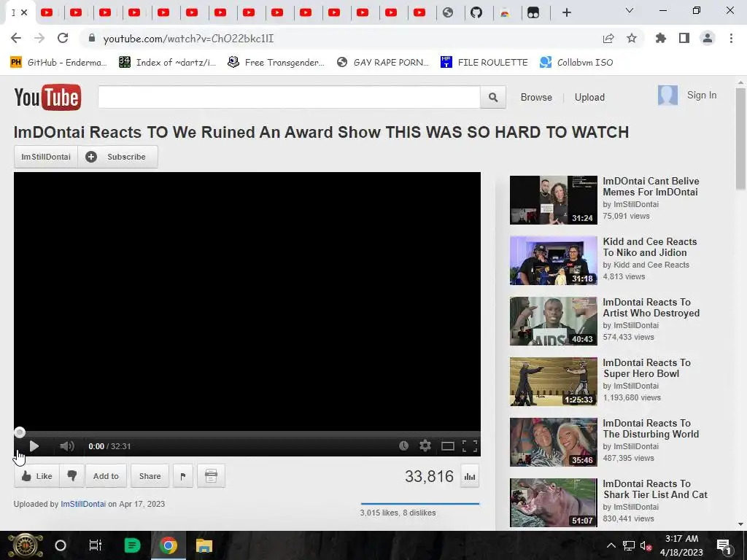This screenshot has height=560, width=747.
Task: Toggle the theater mode wide-player icon
Action: (x=447, y=446)
